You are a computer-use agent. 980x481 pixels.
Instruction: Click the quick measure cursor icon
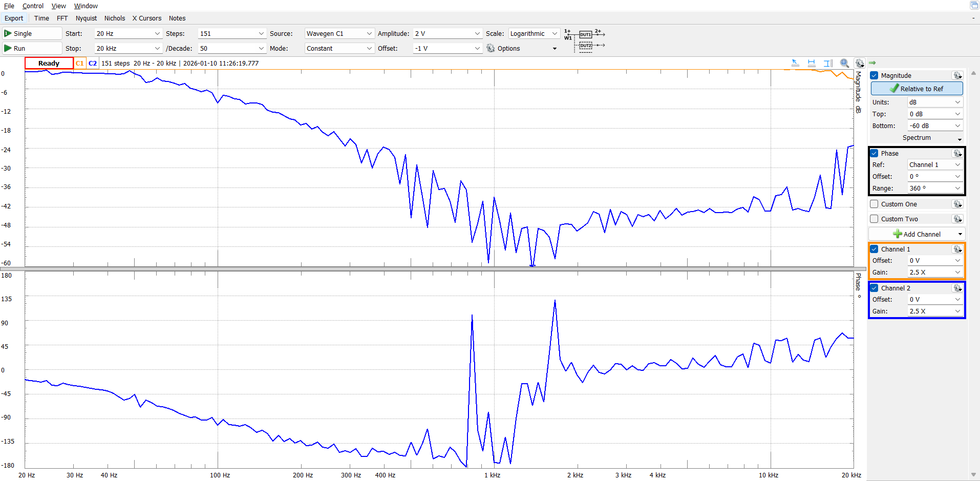[x=795, y=63]
